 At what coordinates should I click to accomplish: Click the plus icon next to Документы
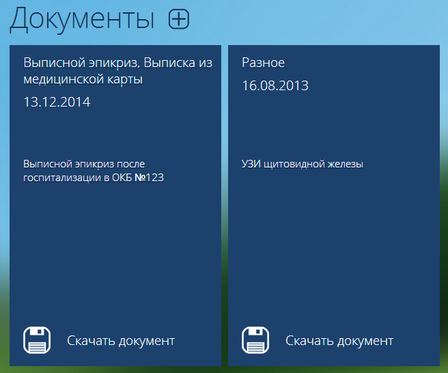pos(179,19)
